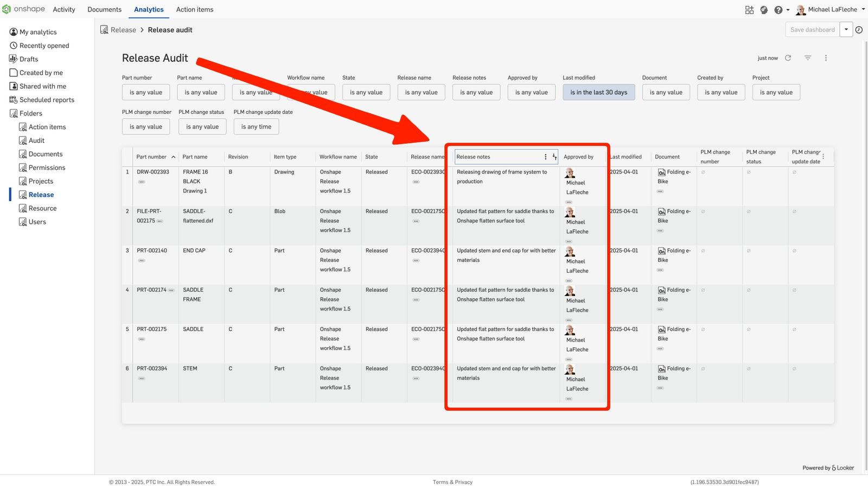Go to the Documents tab
This screenshot has height=488, width=868.
[104, 10]
